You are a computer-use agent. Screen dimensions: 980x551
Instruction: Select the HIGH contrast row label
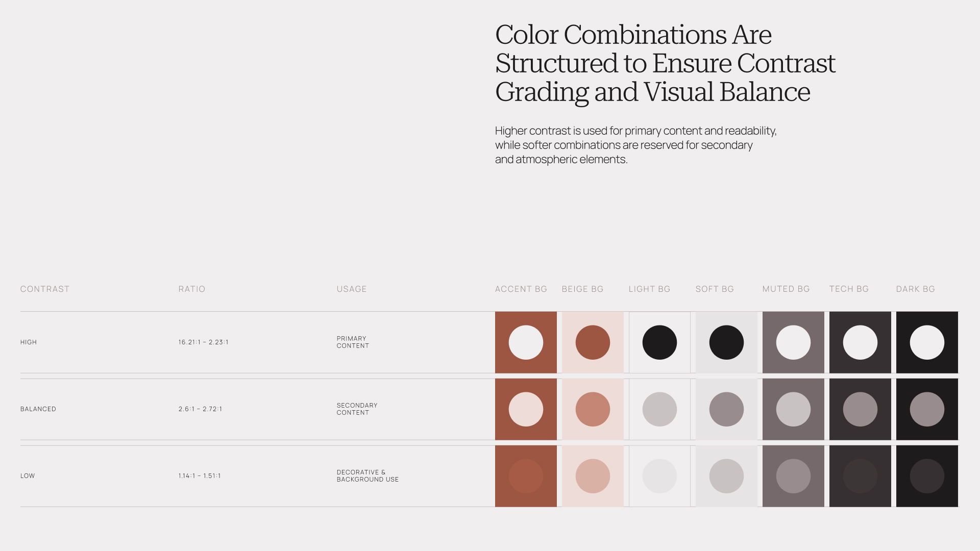[x=29, y=342]
